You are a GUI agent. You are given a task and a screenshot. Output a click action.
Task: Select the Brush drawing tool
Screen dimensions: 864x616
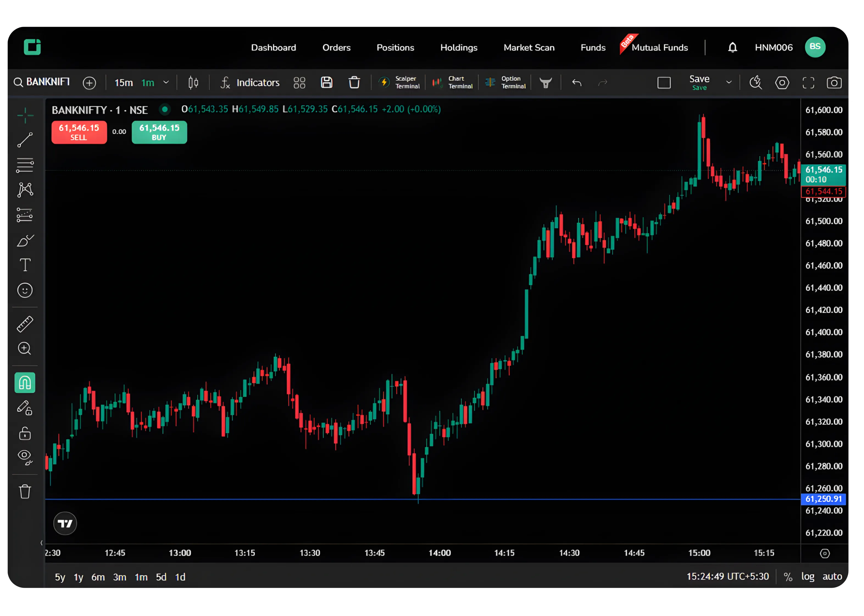pyautogui.click(x=25, y=240)
